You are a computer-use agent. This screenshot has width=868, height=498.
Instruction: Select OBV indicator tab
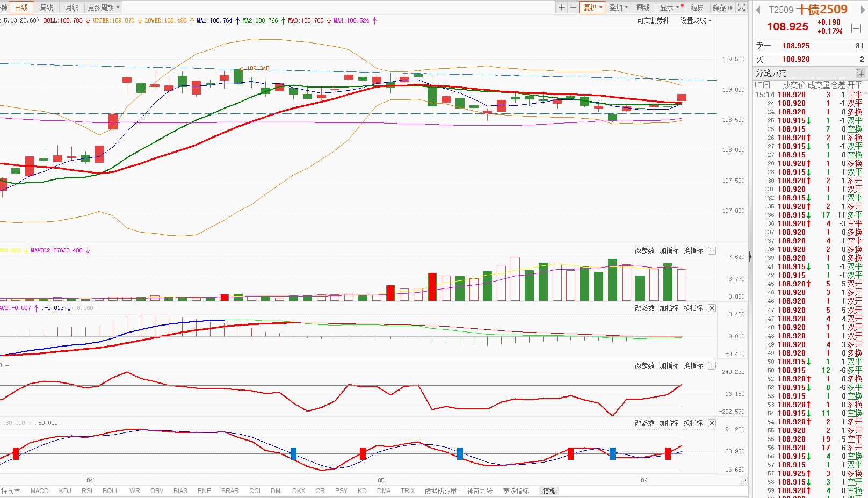click(157, 491)
